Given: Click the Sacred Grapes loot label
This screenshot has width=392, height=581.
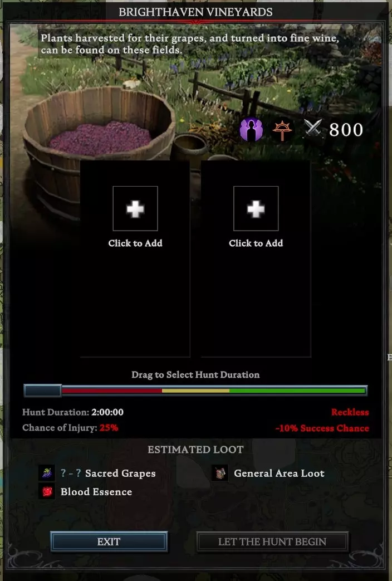Looking at the screenshot, I should pyautogui.click(x=120, y=473).
